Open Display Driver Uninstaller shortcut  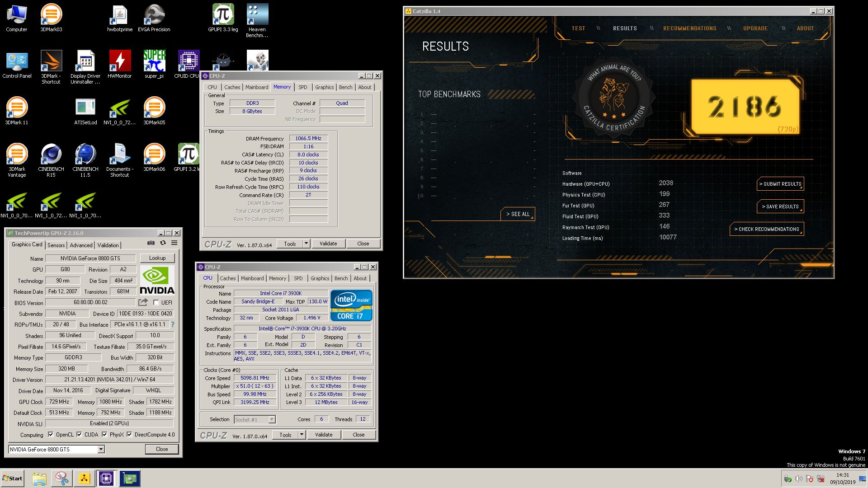pos(85,67)
